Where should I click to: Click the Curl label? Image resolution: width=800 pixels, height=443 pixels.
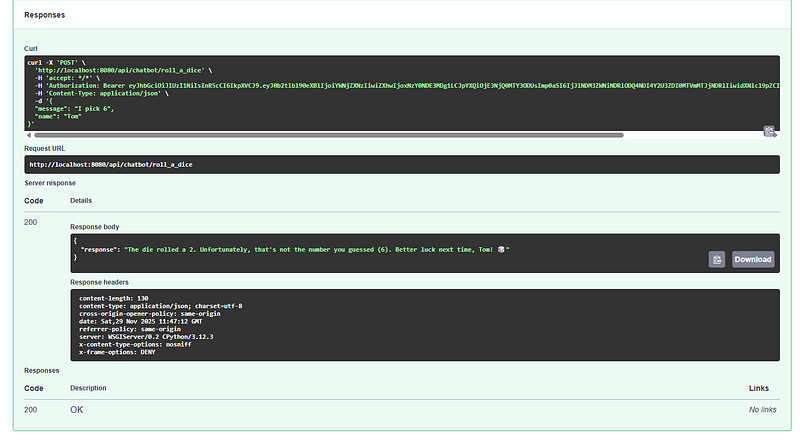(31, 48)
